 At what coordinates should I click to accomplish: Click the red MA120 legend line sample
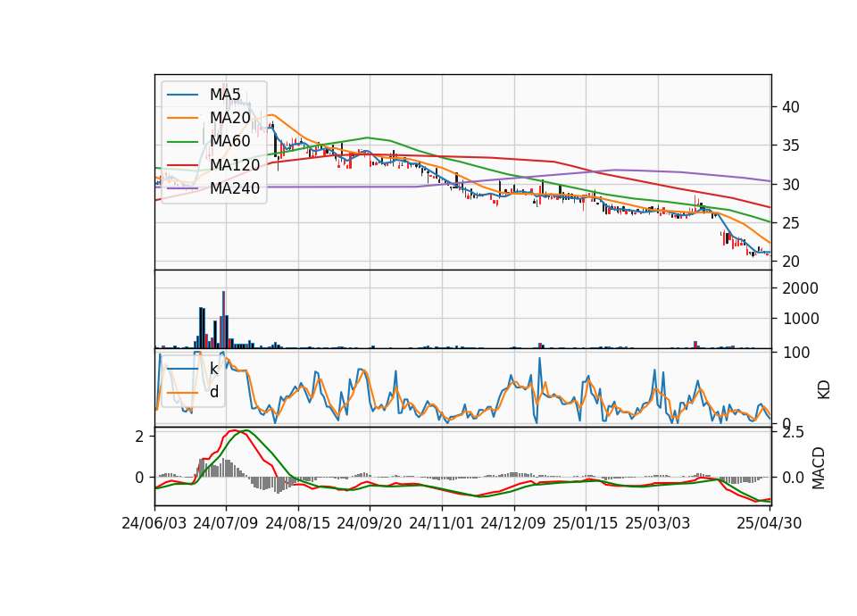[182, 164]
